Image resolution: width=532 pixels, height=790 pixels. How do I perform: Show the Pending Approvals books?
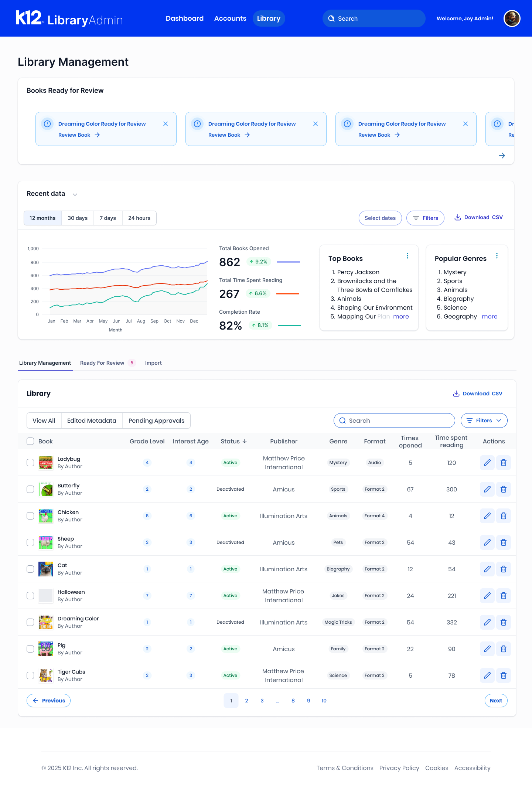point(156,420)
